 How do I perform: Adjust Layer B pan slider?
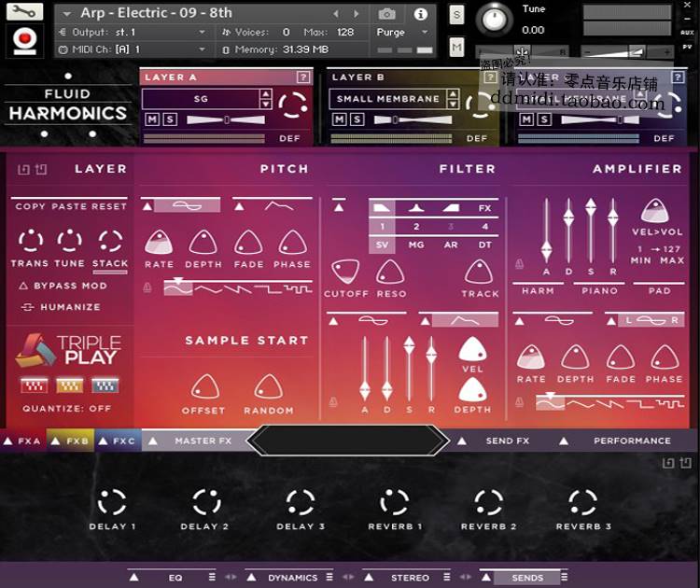click(413, 119)
